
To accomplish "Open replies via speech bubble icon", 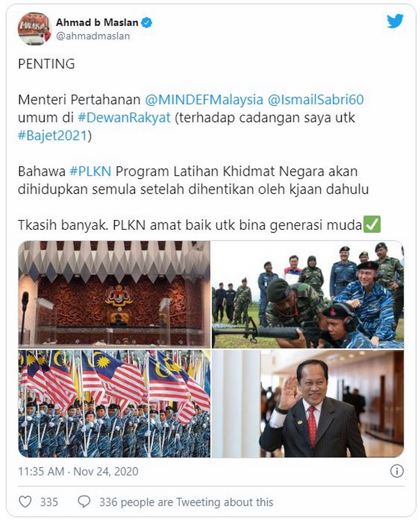I will (84, 502).
